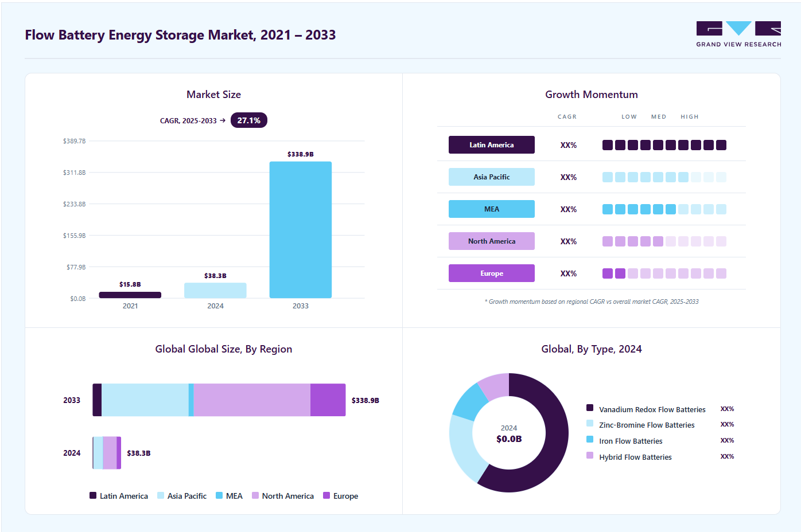Select the Europe region button

[492, 273]
